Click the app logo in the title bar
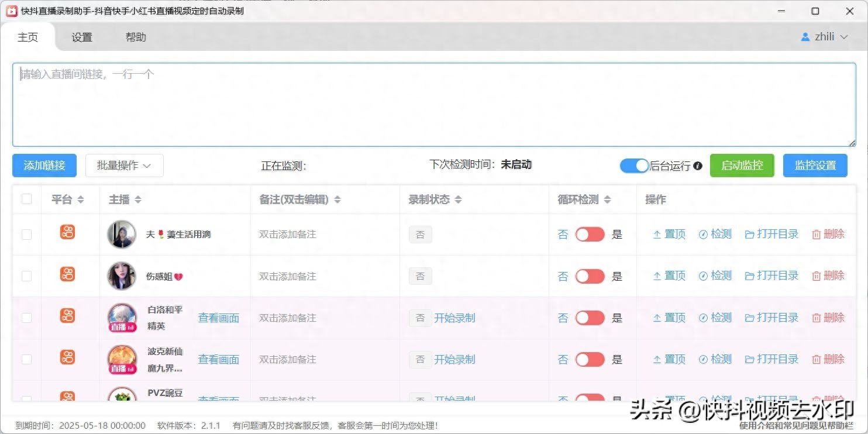Screen dimensions: 868x434 click(x=12, y=11)
